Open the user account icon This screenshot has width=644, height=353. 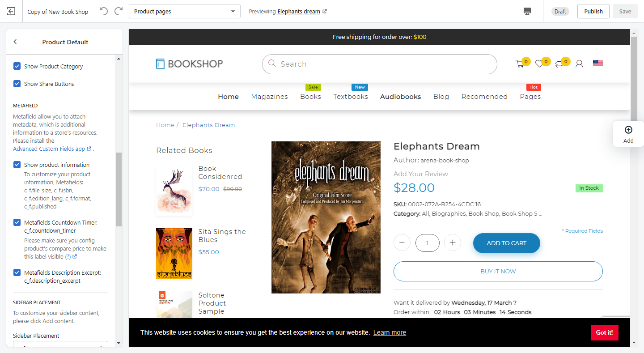pos(579,64)
